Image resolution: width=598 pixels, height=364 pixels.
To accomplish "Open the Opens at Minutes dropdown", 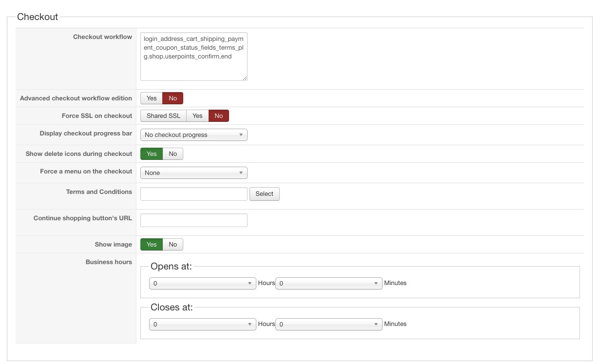I will (x=328, y=284).
